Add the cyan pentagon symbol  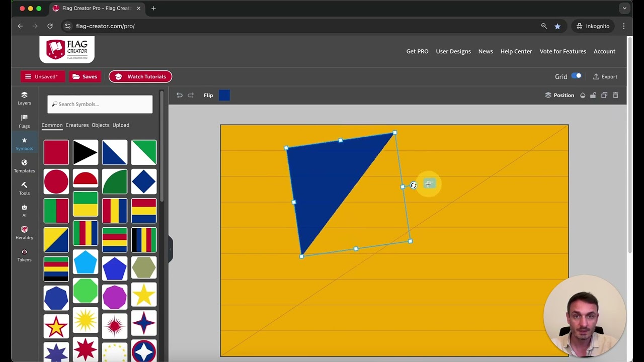85,262
